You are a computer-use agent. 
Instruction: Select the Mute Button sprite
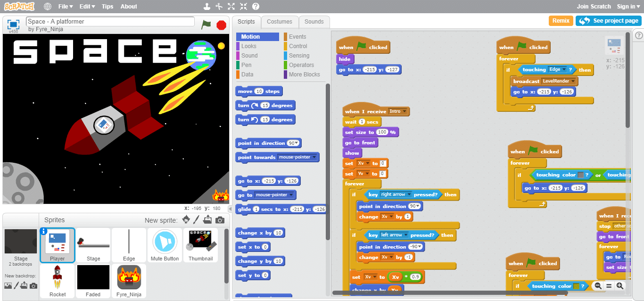pyautogui.click(x=165, y=245)
